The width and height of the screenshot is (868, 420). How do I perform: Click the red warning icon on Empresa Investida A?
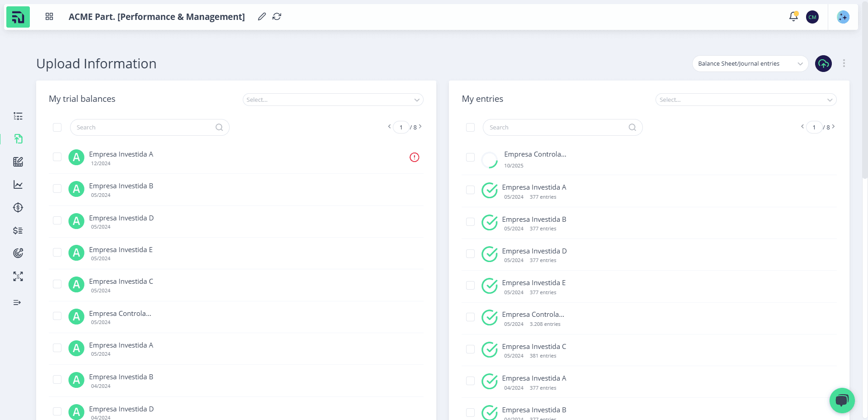(x=415, y=157)
